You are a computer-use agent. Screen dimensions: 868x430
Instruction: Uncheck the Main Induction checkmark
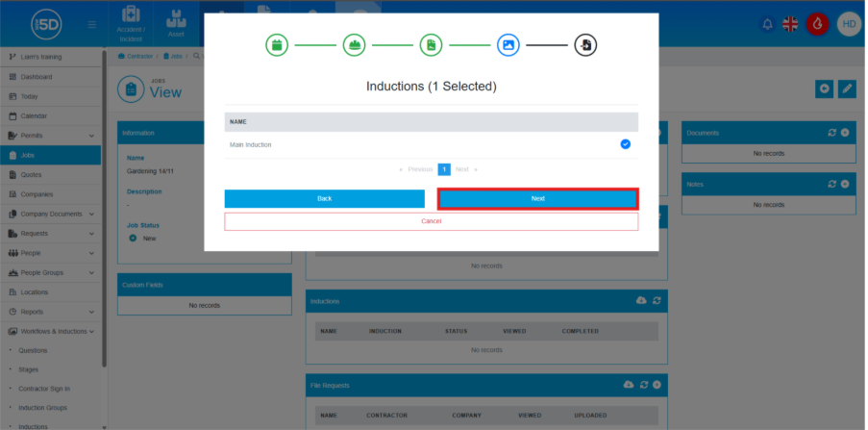pos(625,144)
